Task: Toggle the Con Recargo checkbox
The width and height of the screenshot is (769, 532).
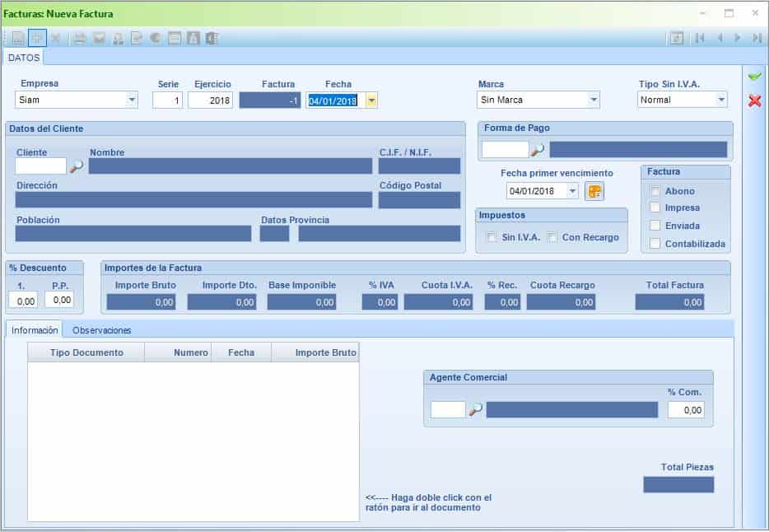Action: [x=552, y=237]
